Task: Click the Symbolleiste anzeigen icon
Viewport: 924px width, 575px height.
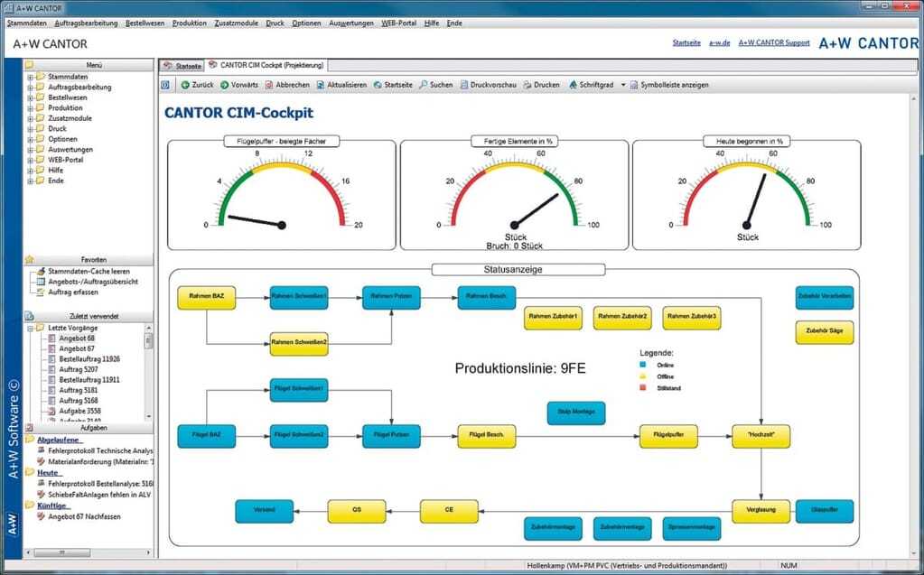Action: (x=634, y=85)
